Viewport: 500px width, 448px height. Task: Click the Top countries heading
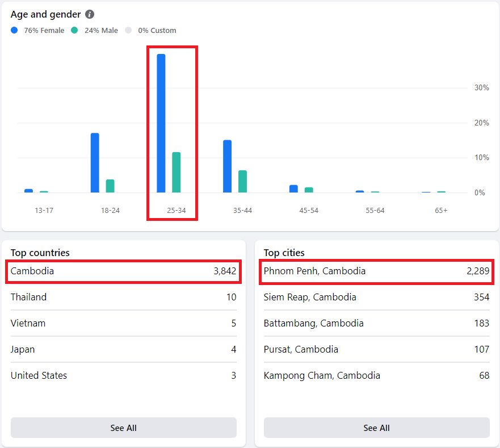(40, 253)
